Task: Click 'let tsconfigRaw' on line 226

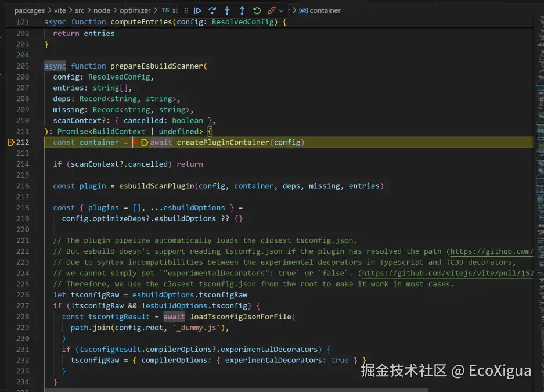Action: pyautogui.click(x=86, y=295)
